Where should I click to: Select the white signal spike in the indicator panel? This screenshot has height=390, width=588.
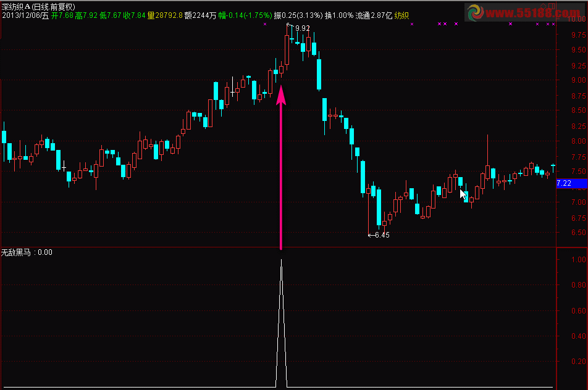(x=281, y=323)
